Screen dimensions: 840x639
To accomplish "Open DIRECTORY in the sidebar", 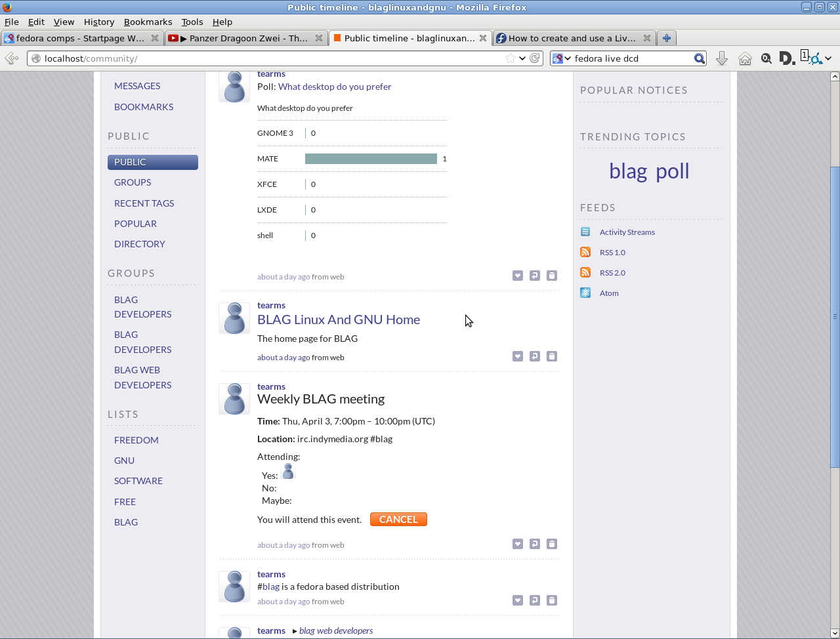I will click(x=140, y=244).
